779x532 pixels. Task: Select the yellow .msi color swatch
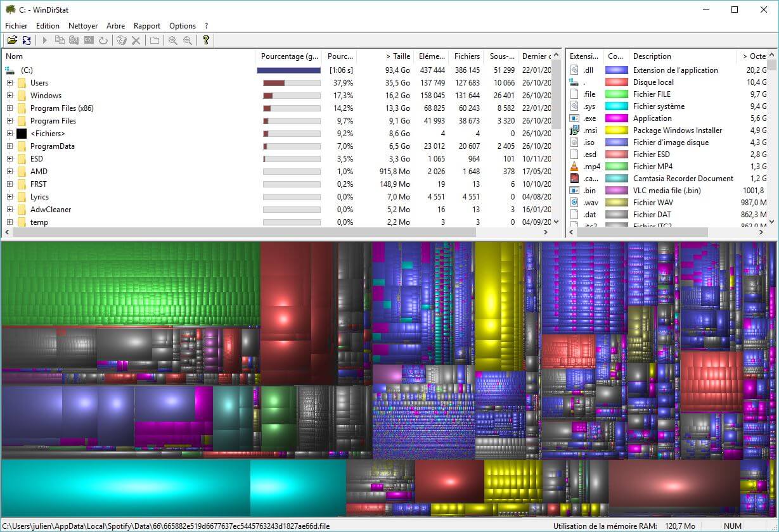pyautogui.click(x=616, y=130)
